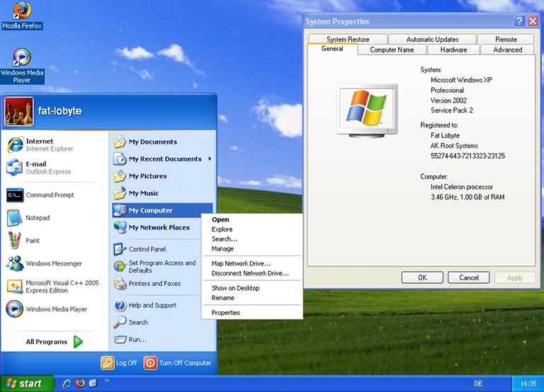
Task: Open the Command Prompt shortcut
Action: tap(50, 195)
